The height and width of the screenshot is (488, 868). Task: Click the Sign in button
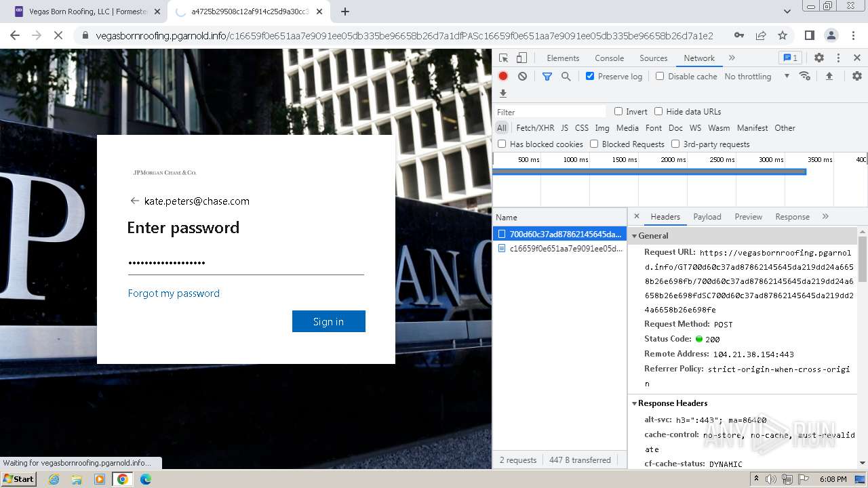tap(329, 321)
